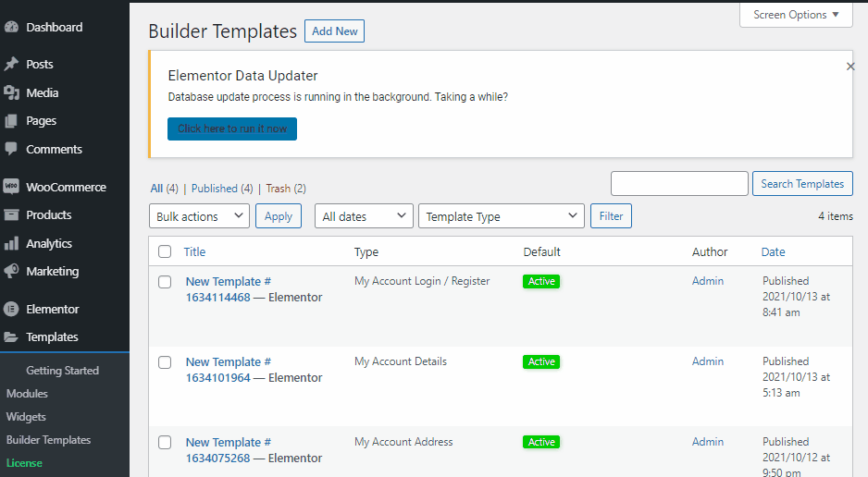The height and width of the screenshot is (477, 868).
Task: Click the Filter button
Action: [611, 216]
